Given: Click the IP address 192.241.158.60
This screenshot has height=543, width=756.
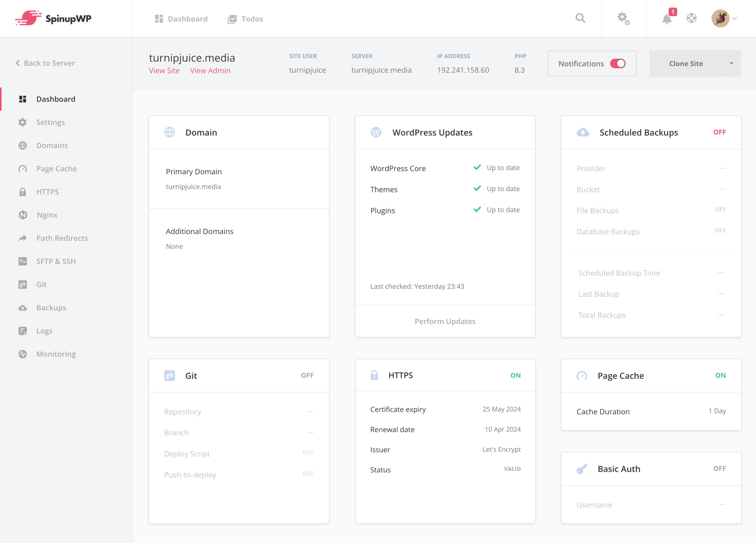Looking at the screenshot, I should pyautogui.click(x=463, y=70).
